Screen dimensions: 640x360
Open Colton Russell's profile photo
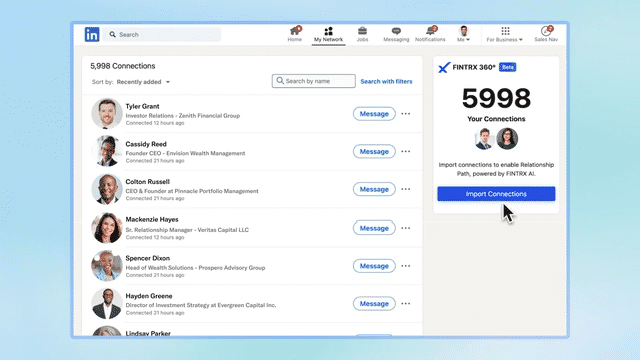click(107, 189)
